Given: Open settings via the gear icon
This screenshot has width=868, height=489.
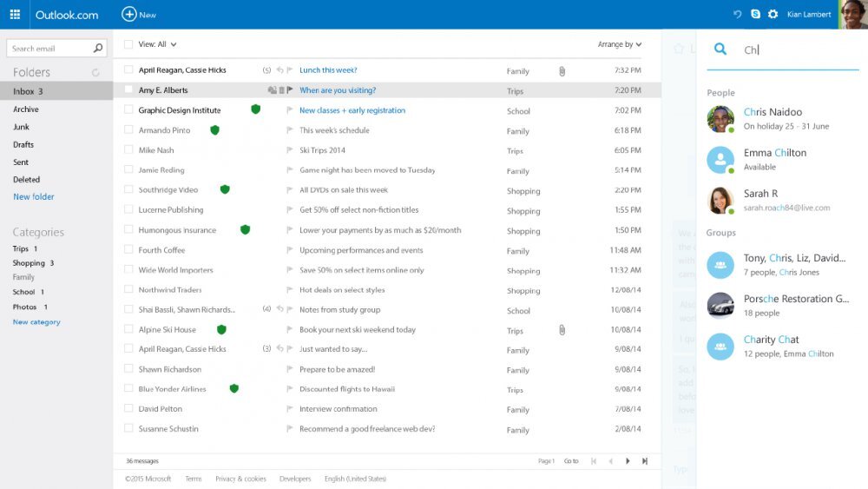Looking at the screenshot, I should pos(773,15).
